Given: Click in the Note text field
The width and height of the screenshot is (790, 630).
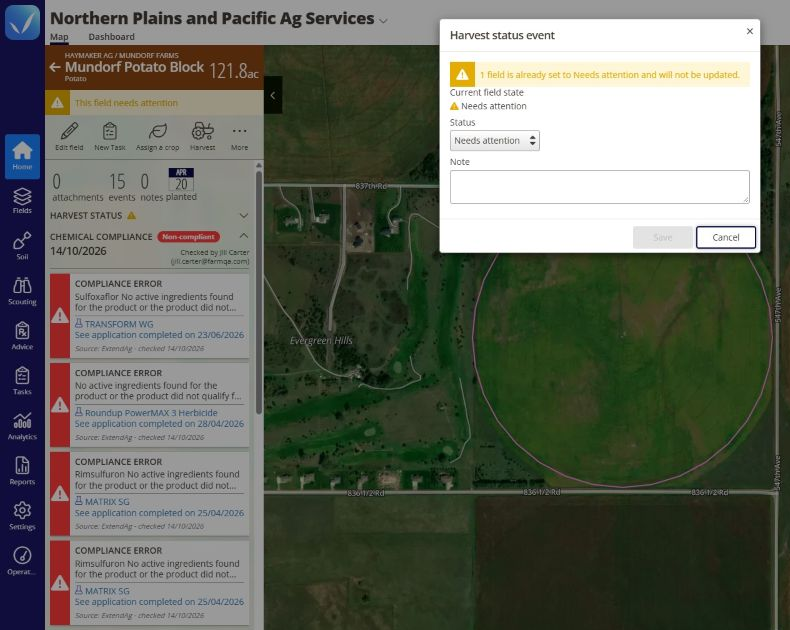Looking at the screenshot, I should (x=600, y=187).
